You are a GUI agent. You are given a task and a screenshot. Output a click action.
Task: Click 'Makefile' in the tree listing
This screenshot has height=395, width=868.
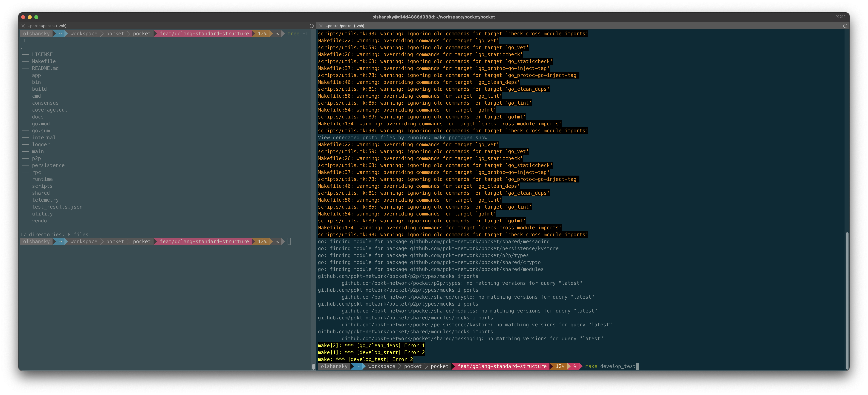coord(44,61)
